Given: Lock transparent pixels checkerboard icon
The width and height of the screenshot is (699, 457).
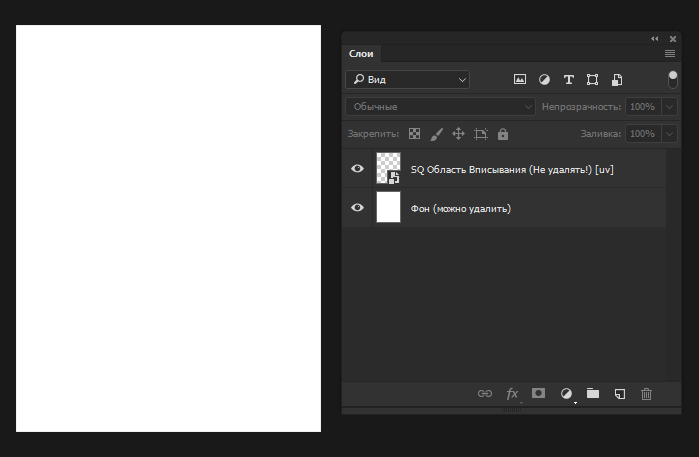Looking at the screenshot, I should pyautogui.click(x=415, y=133).
